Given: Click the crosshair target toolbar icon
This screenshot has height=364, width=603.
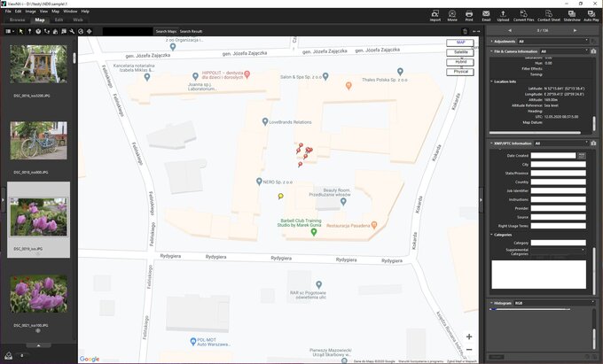Looking at the screenshot, I should point(90,32).
